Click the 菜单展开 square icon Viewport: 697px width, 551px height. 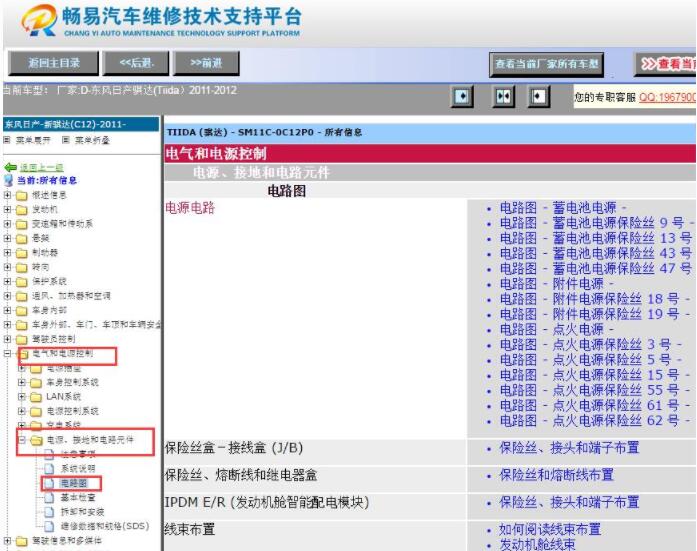[x=7, y=140]
